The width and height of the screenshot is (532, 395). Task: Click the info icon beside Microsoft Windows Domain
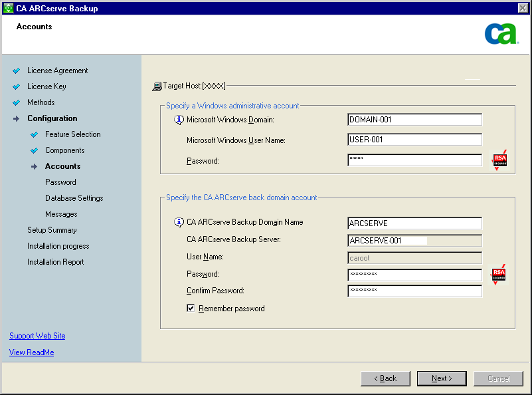coord(178,120)
